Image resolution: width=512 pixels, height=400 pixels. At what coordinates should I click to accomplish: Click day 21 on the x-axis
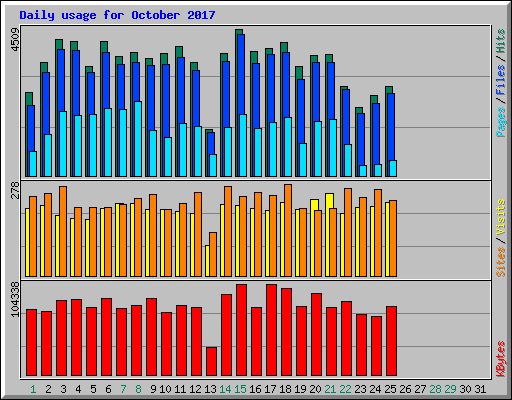(330, 389)
